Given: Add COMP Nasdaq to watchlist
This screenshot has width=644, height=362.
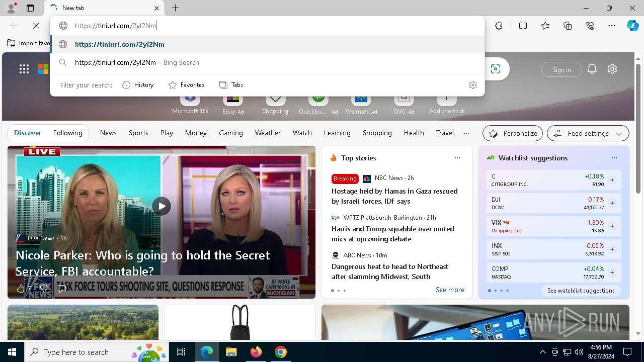Looking at the screenshot, I should point(612,273).
